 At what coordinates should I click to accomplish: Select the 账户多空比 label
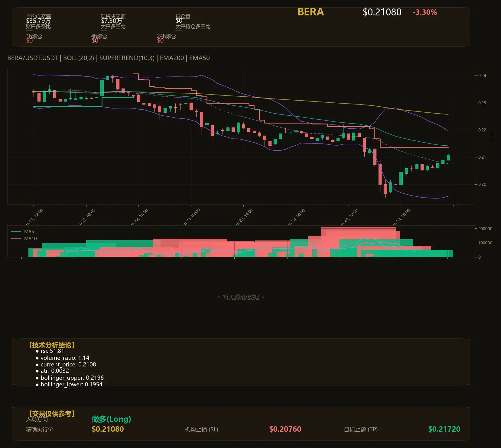coord(38,27)
